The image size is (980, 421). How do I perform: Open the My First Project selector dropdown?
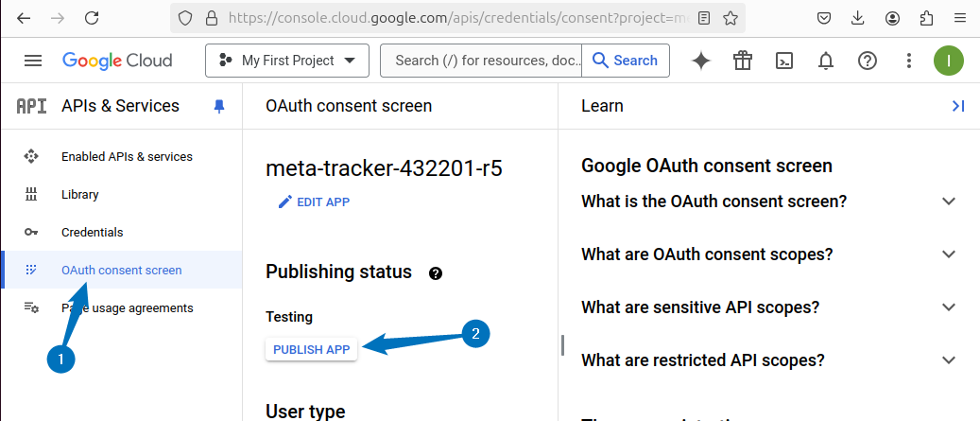287,61
